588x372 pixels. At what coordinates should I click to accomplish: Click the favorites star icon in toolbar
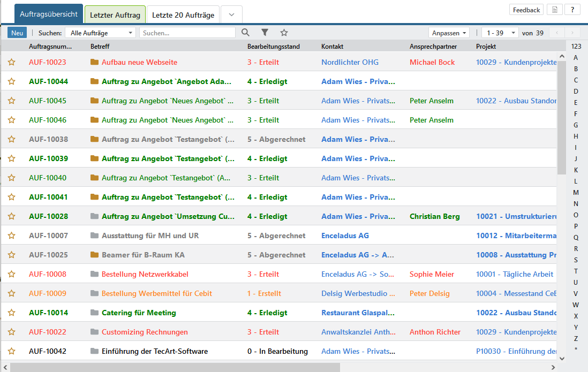coord(284,33)
